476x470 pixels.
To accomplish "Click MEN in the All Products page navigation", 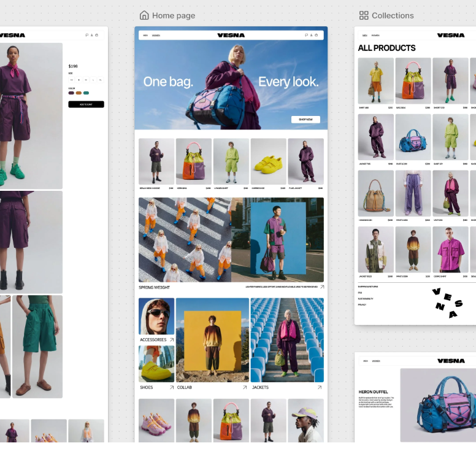I will (x=365, y=36).
